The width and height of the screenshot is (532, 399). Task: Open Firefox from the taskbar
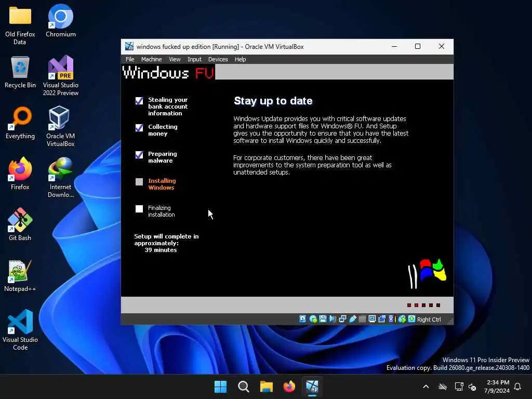(x=289, y=387)
